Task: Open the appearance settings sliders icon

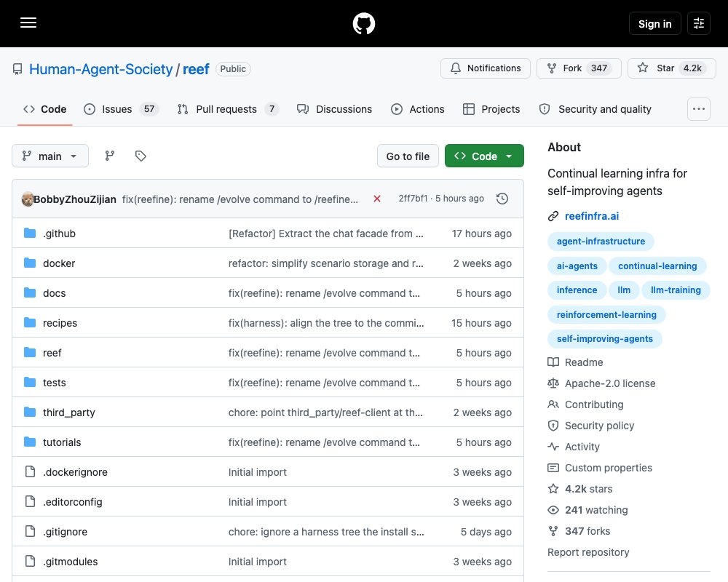Action: click(699, 24)
